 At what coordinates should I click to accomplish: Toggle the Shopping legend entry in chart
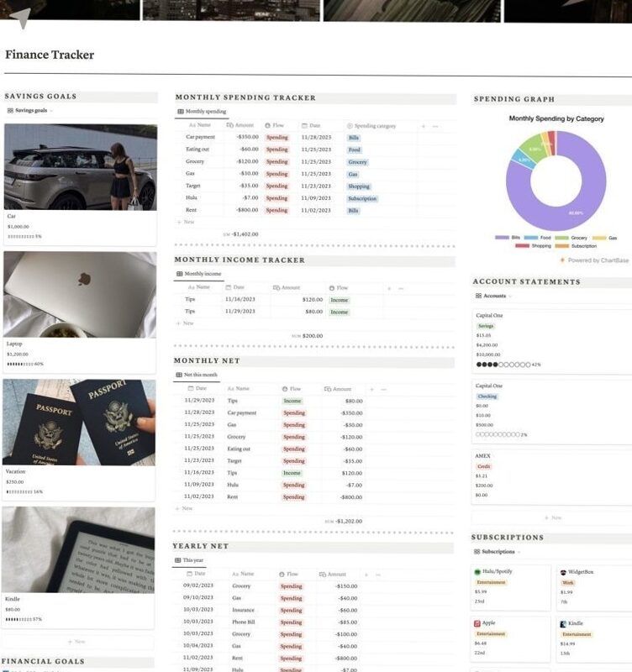pos(533,246)
